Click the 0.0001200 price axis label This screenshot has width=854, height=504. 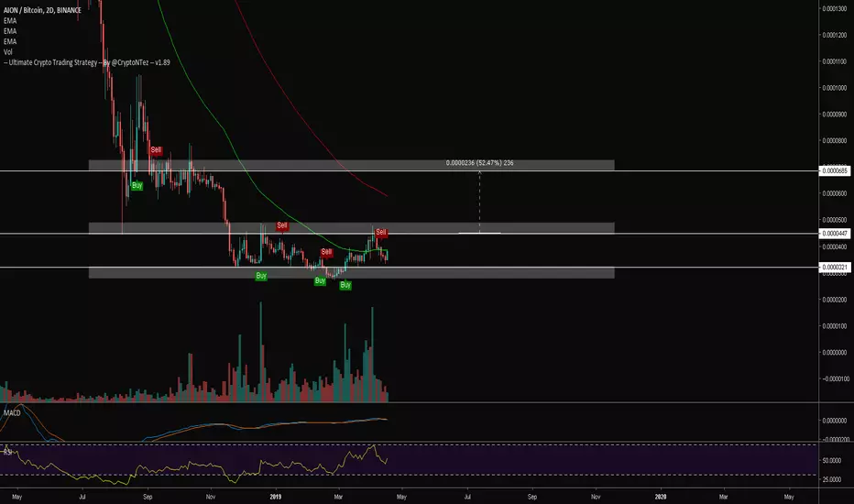point(835,35)
